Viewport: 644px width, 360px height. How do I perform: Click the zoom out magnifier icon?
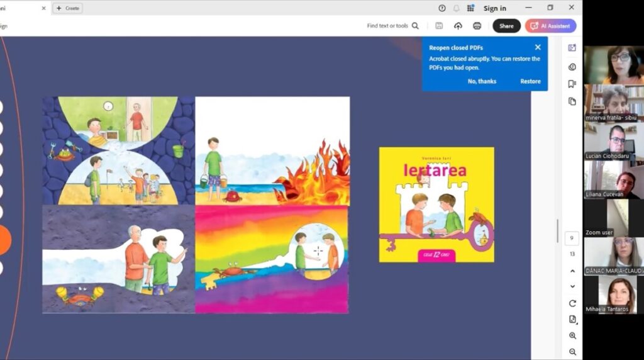572,352
